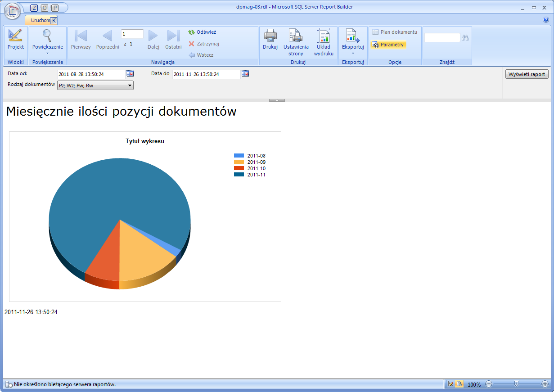
Task: Open the Eksportuj dropdown
Action: coord(353,42)
